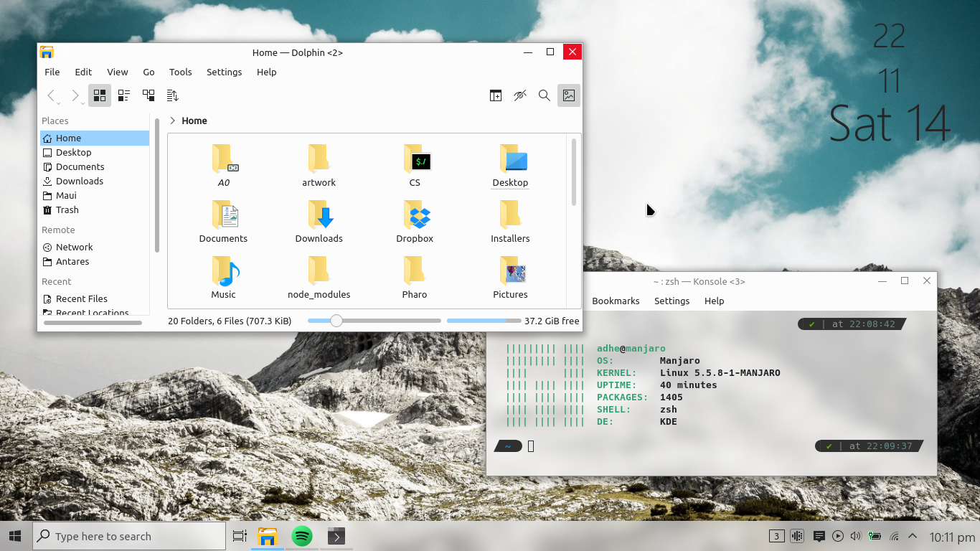Image resolution: width=980 pixels, height=551 pixels.
Task: Open the notifications tray icon
Action: (x=819, y=536)
